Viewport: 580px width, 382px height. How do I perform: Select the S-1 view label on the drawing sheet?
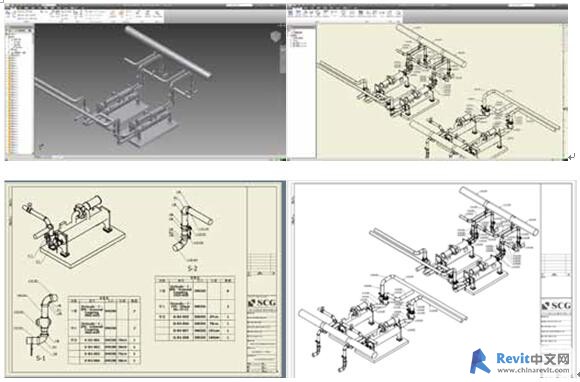tap(41, 358)
